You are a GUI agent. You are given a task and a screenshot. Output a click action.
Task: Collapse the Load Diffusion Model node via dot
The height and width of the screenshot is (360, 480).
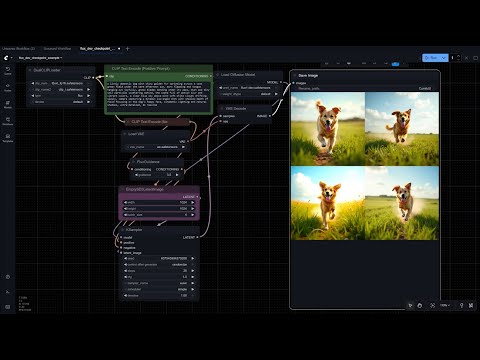point(218,75)
